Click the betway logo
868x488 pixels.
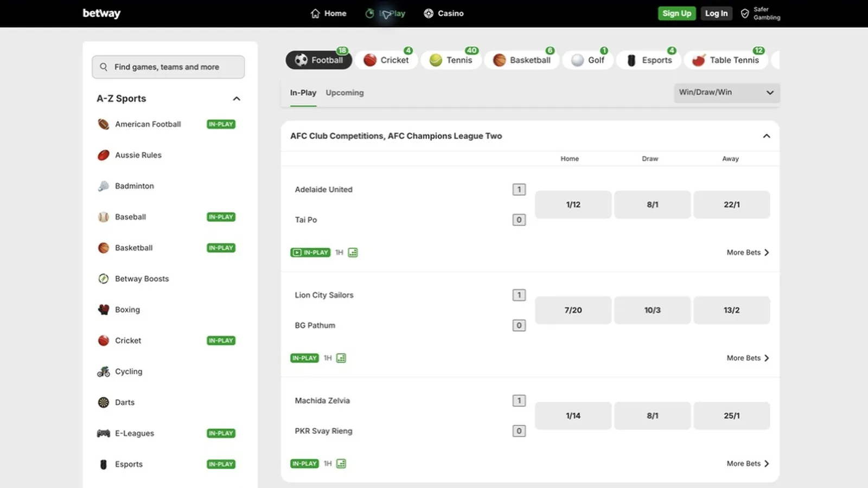(x=101, y=14)
